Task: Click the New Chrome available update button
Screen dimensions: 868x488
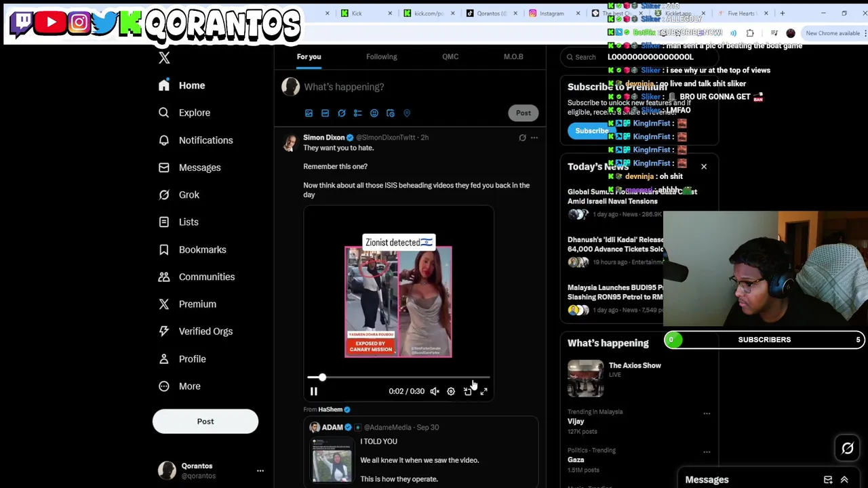Action: [833, 33]
